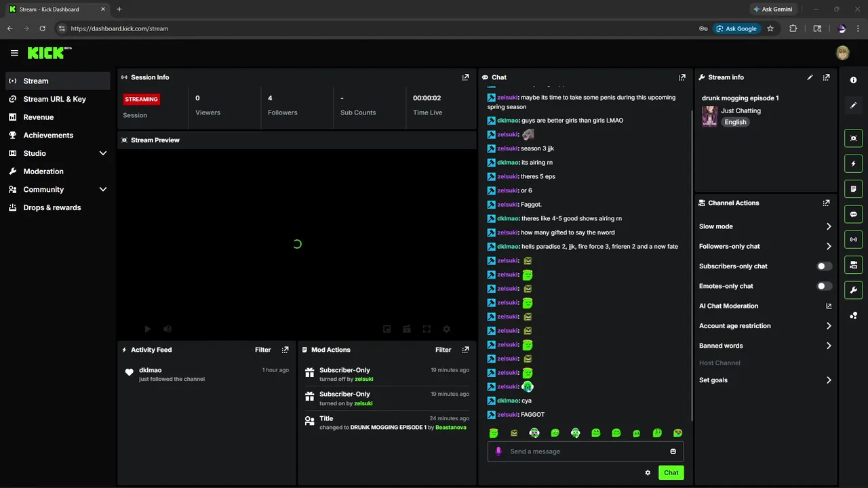Click the Just Chatting category thumbnail
868x488 pixels.
[x=709, y=116]
